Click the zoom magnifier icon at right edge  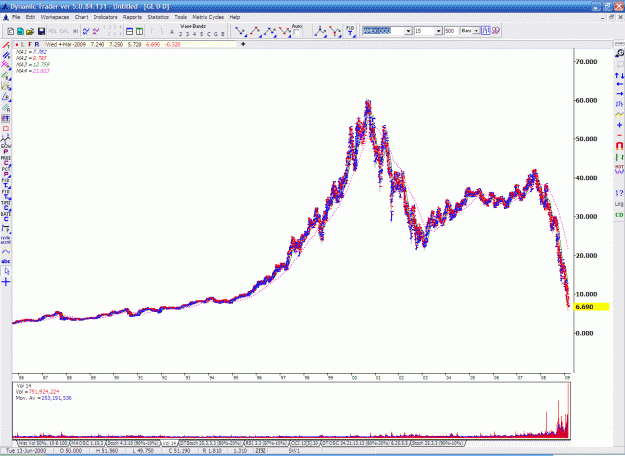click(619, 53)
